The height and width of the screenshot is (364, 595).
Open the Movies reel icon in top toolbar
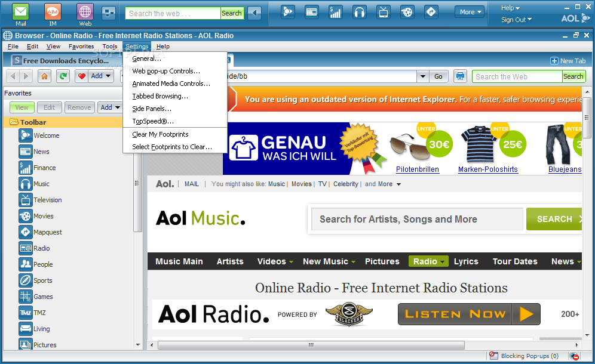pos(407,12)
